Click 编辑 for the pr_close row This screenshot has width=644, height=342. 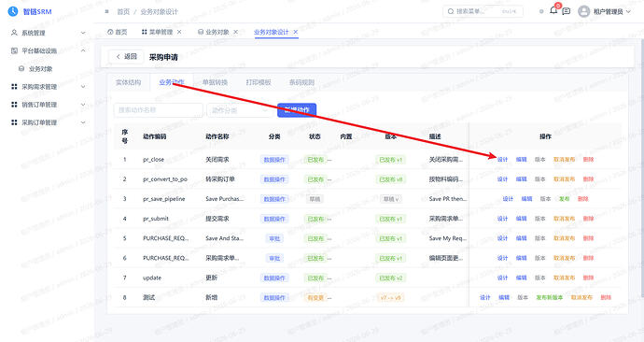521,160
